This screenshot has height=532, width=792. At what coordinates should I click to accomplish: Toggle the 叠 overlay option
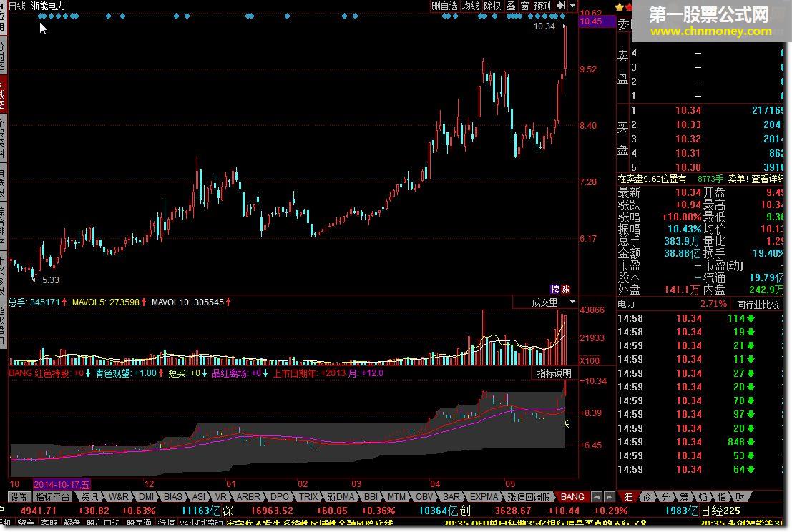511,6
